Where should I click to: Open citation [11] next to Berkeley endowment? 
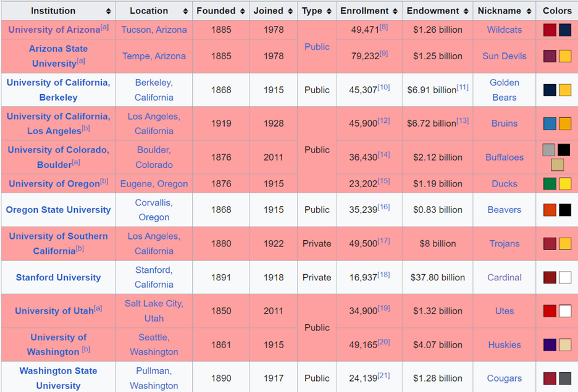tap(463, 87)
